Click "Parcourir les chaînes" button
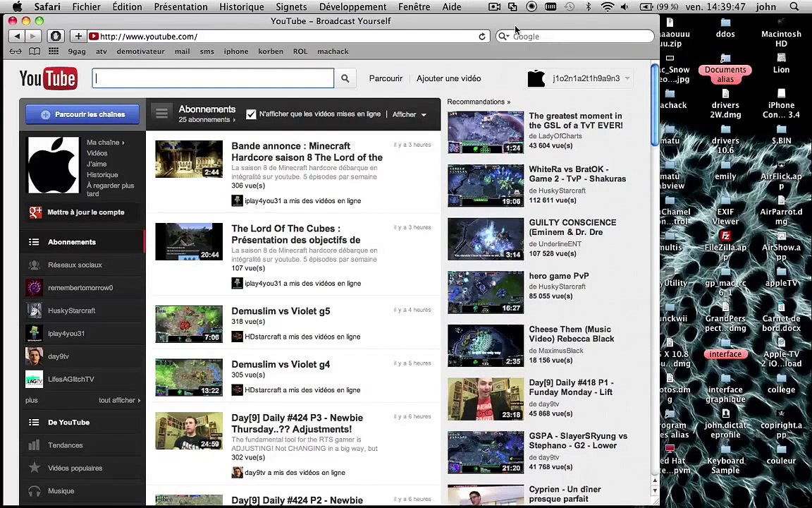This screenshot has width=812, height=508. (82, 114)
